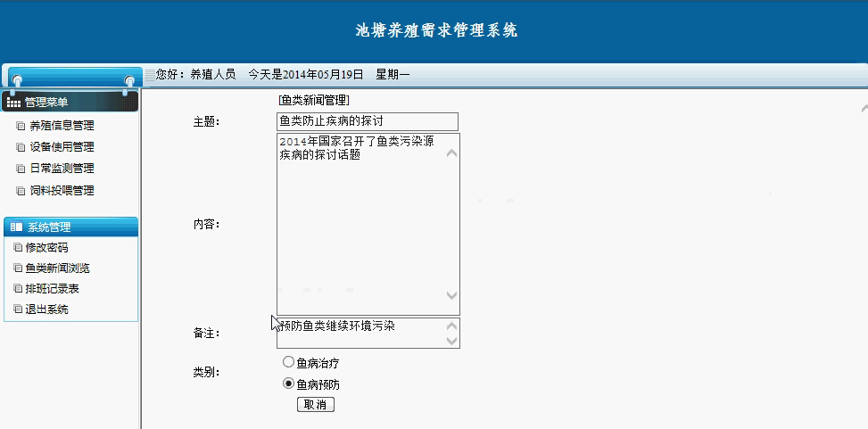Click the [鱼类新闻管理] heading text
The width and height of the screenshot is (868, 429).
tap(314, 100)
